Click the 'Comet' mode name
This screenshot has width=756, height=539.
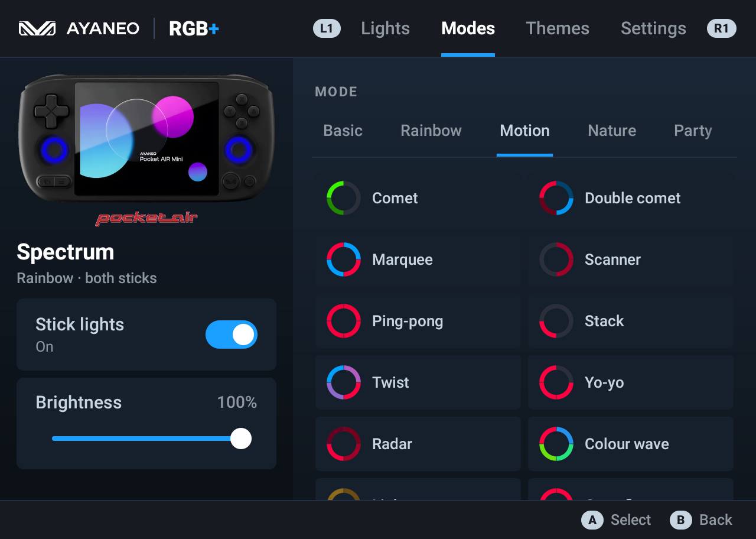point(395,198)
